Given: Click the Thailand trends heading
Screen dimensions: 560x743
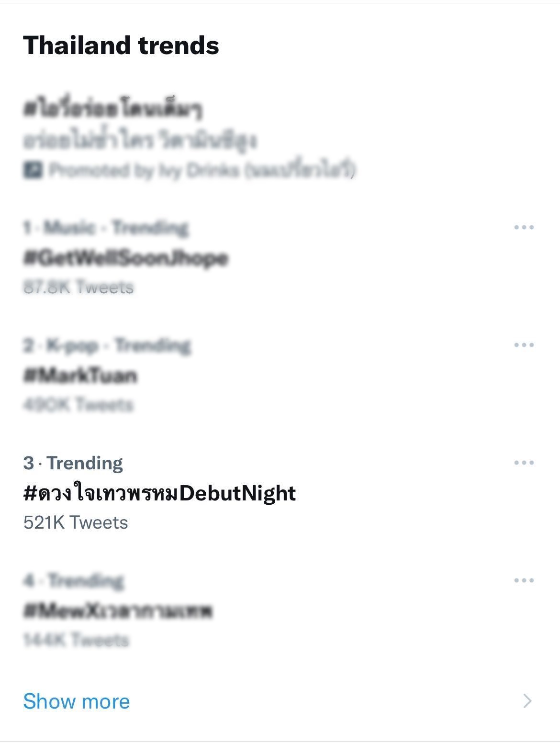Looking at the screenshot, I should coord(121,45).
